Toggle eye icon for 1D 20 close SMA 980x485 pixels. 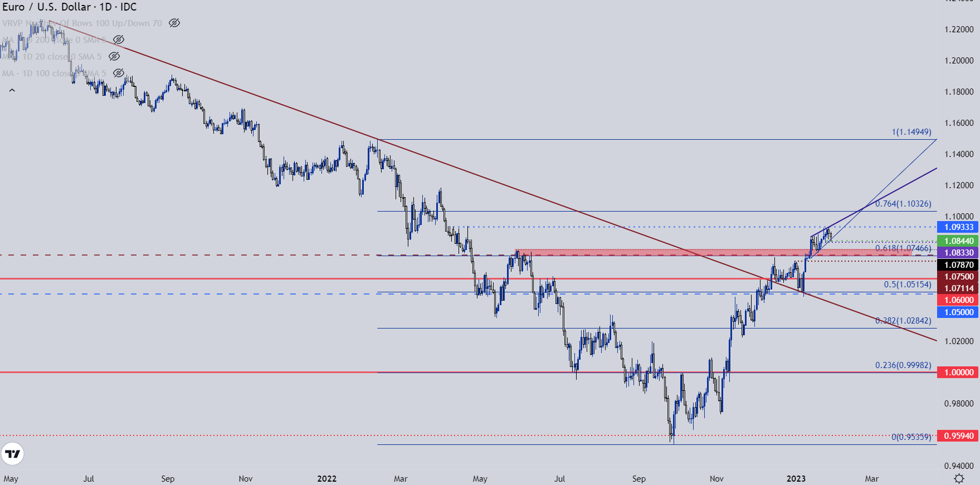114,56
